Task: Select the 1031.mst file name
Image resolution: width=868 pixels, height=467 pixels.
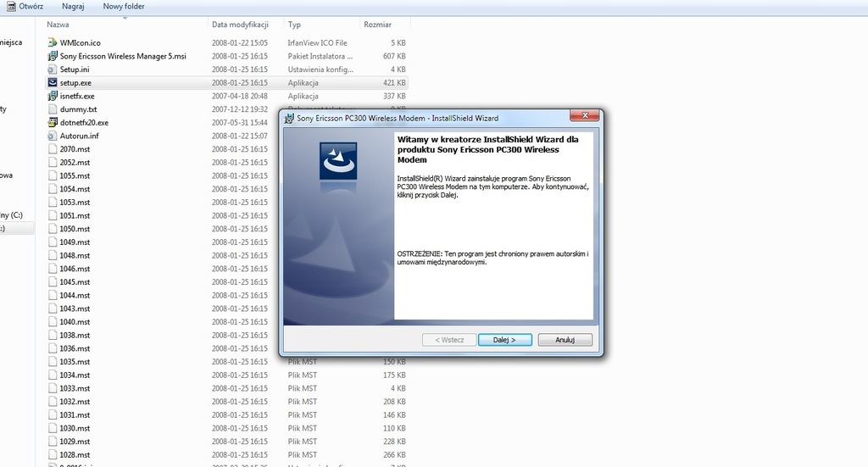Action: coord(75,414)
